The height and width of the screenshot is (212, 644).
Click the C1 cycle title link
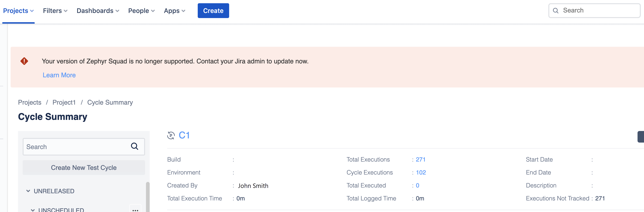coord(184,135)
